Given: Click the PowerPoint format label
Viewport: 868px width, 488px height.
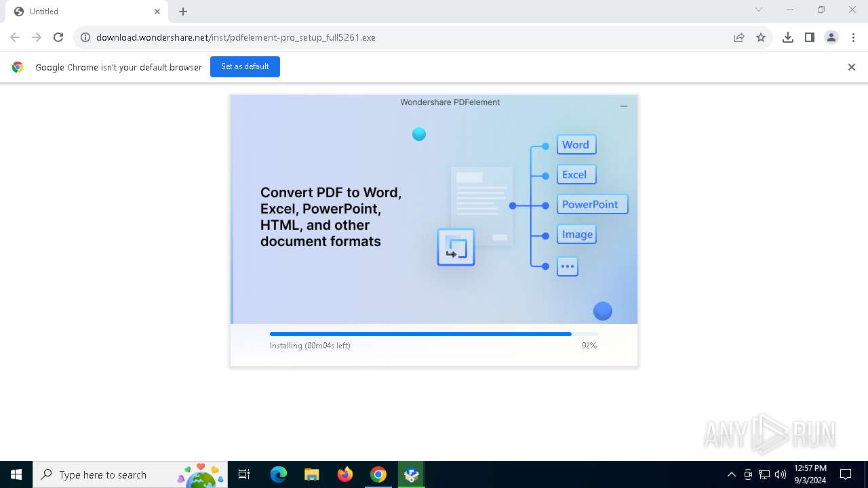Looking at the screenshot, I should [592, 204].
